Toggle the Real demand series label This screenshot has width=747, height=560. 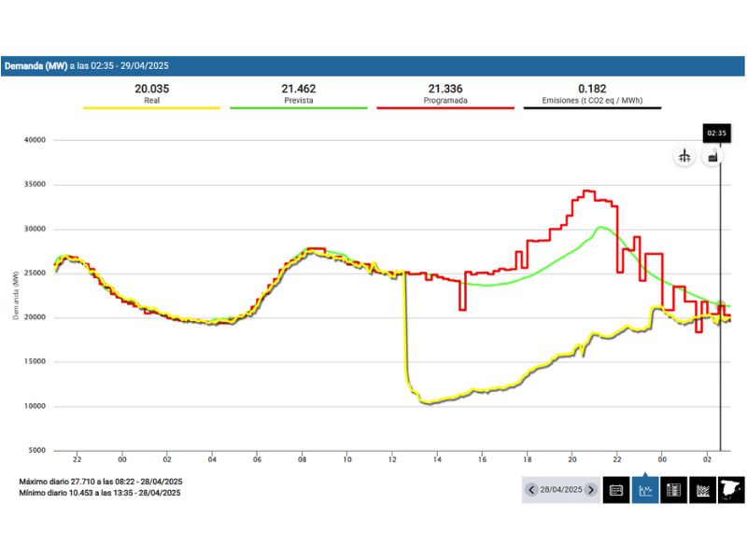[x=152, y=101]
